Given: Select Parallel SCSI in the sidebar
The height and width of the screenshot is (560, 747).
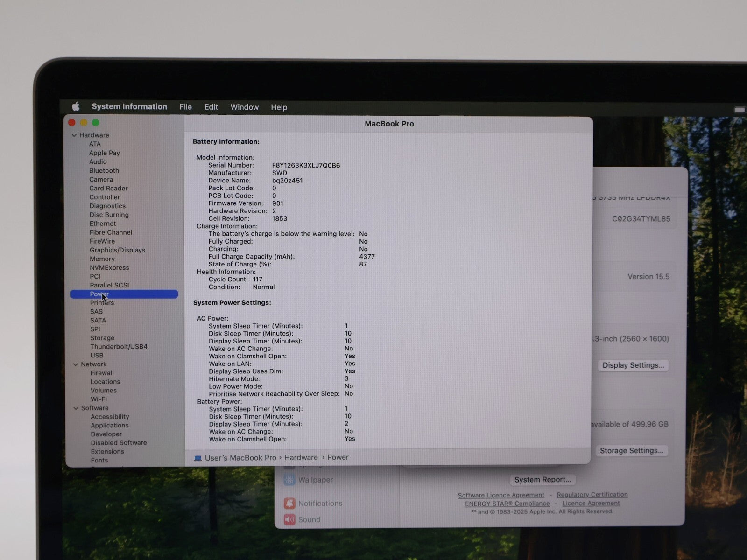Looking at the screenshot, I should pyautogui.click(x=109, y=285).
